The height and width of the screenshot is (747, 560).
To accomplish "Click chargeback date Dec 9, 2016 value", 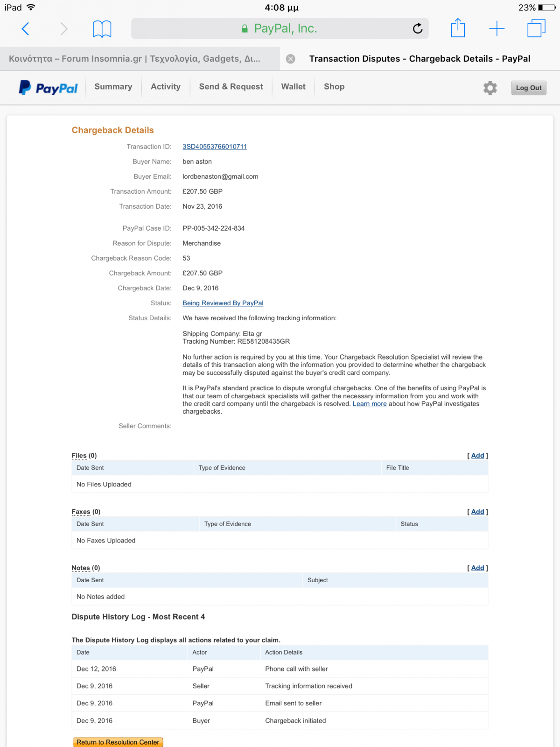I will click(x=200, y=288).
